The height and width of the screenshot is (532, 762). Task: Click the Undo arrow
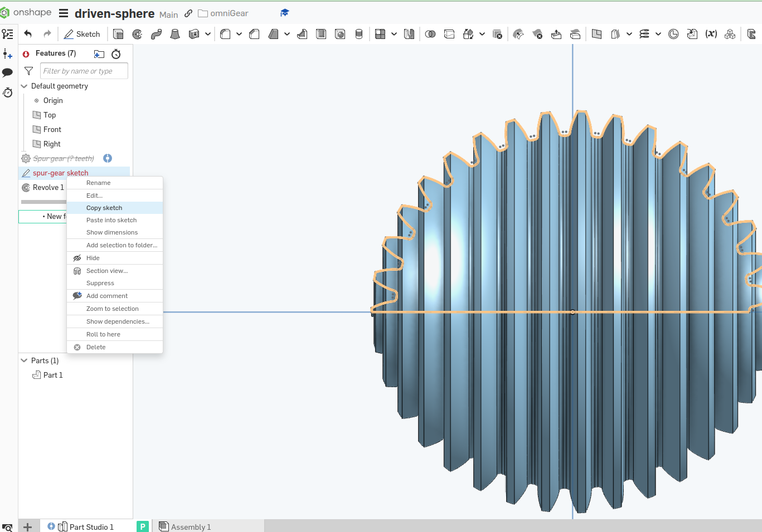(x=28, y=34)
